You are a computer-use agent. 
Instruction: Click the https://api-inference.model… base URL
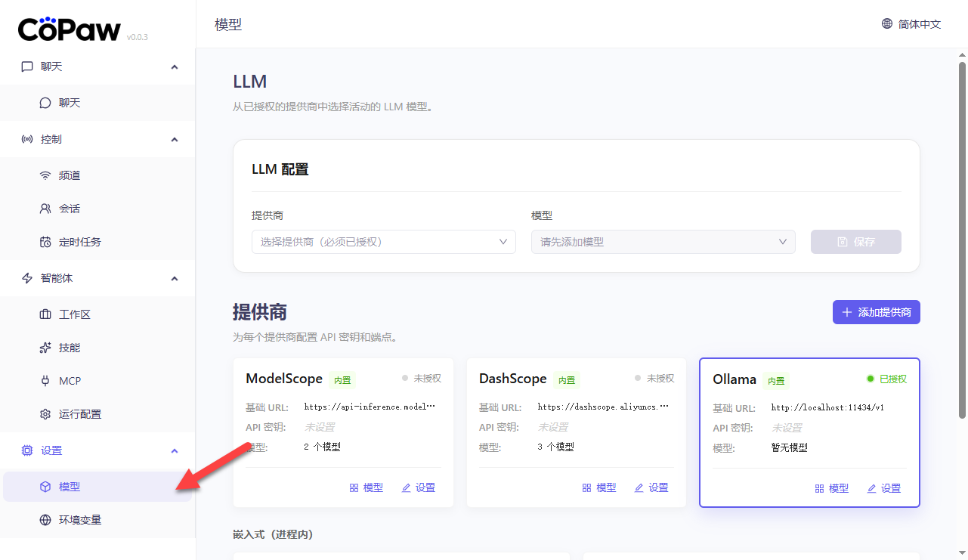point(370,407)
